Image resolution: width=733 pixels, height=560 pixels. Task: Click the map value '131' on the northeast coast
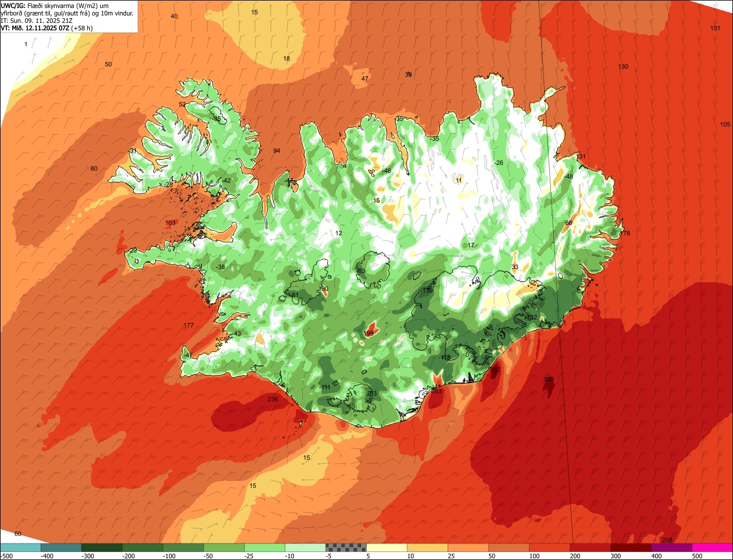(x=581, y=157)
